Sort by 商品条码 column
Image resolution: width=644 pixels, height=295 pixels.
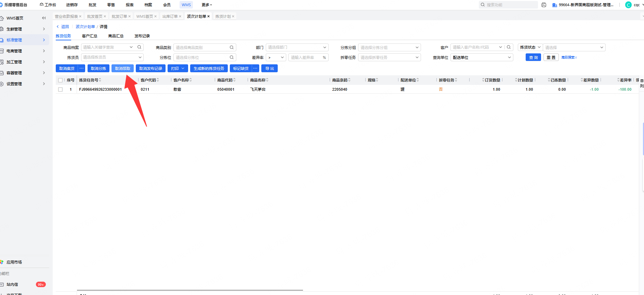tap(349, 80)
